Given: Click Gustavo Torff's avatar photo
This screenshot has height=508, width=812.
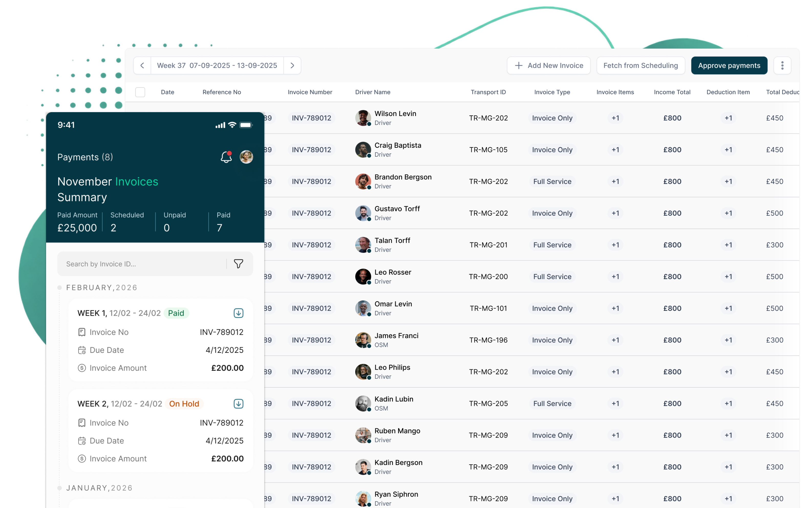Looking at the screenshot, I should click(363, 213).
